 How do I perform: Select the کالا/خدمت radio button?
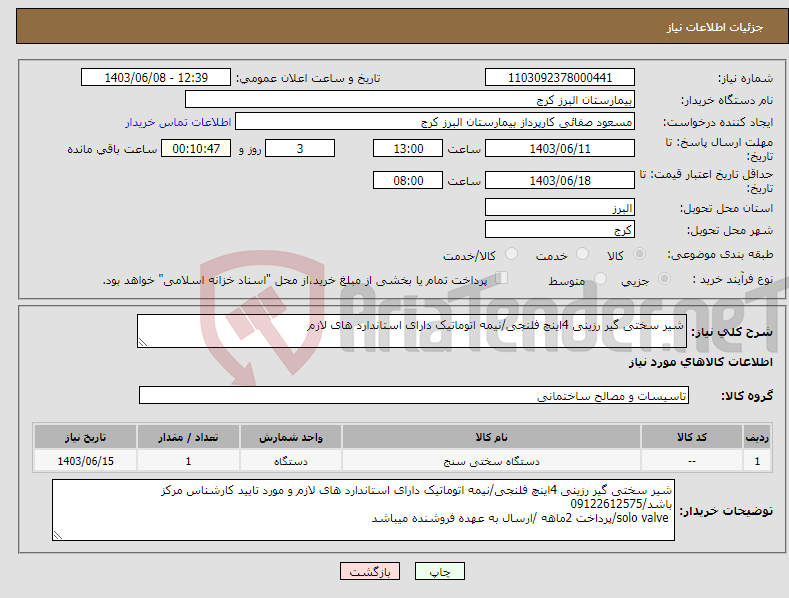click(511, 254)
